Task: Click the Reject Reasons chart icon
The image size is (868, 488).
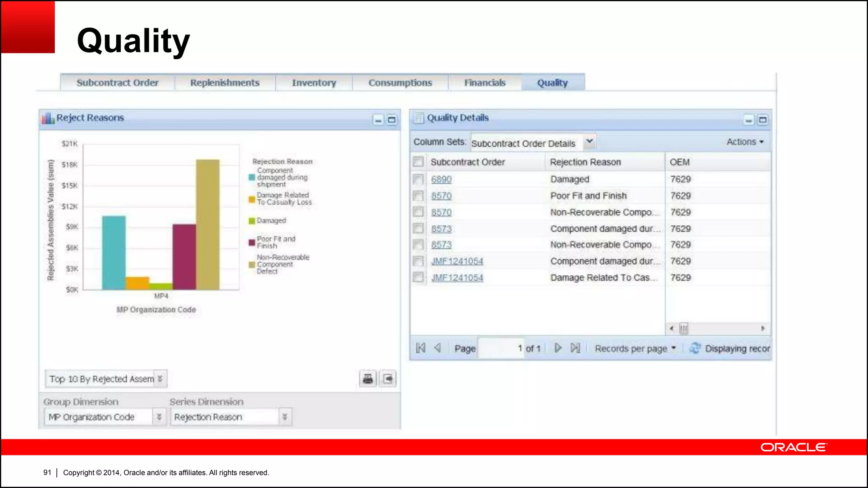Action: click(x=48, y=118)
